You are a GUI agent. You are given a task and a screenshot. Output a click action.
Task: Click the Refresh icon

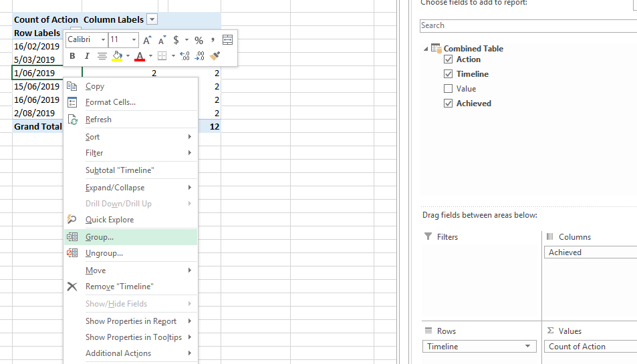pyautogui.click(x=72, y=120)
